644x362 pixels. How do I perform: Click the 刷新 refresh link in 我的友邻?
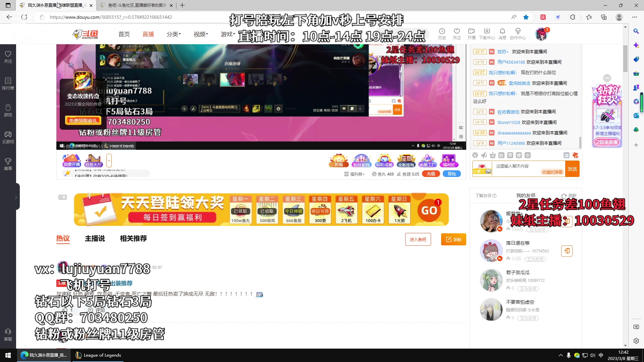tap(569, 196)
